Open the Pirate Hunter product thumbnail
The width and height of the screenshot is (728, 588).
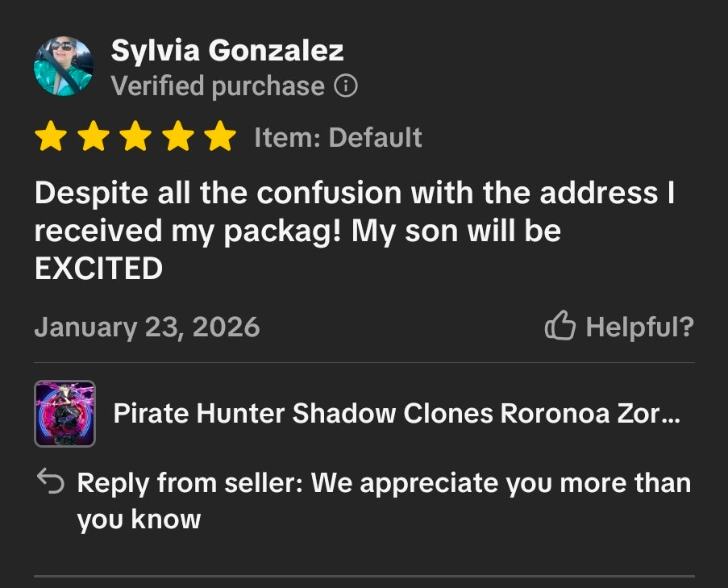click(x=65, y=413)
